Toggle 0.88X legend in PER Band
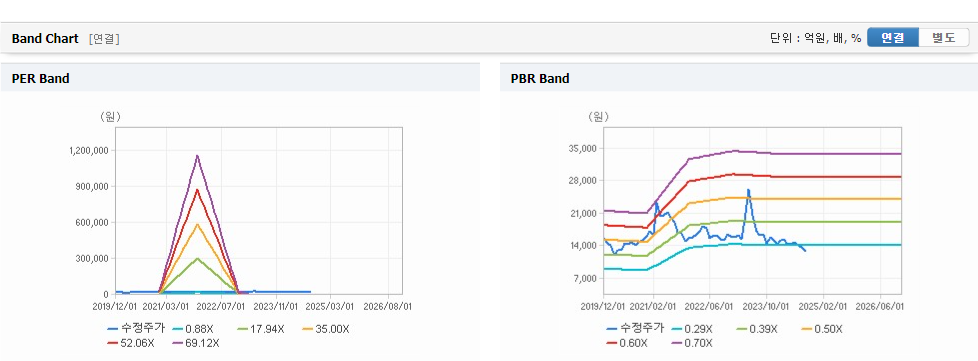 click(195, 329)
